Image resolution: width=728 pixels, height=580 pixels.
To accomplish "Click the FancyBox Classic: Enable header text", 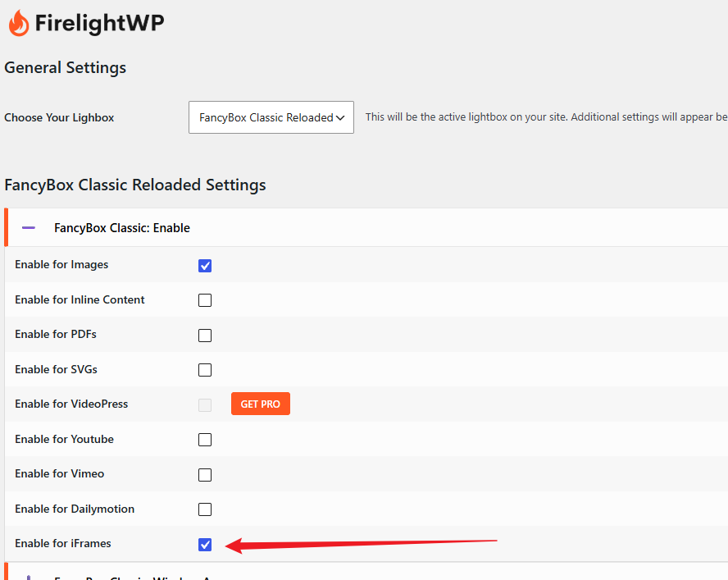I will pos(122,228).
